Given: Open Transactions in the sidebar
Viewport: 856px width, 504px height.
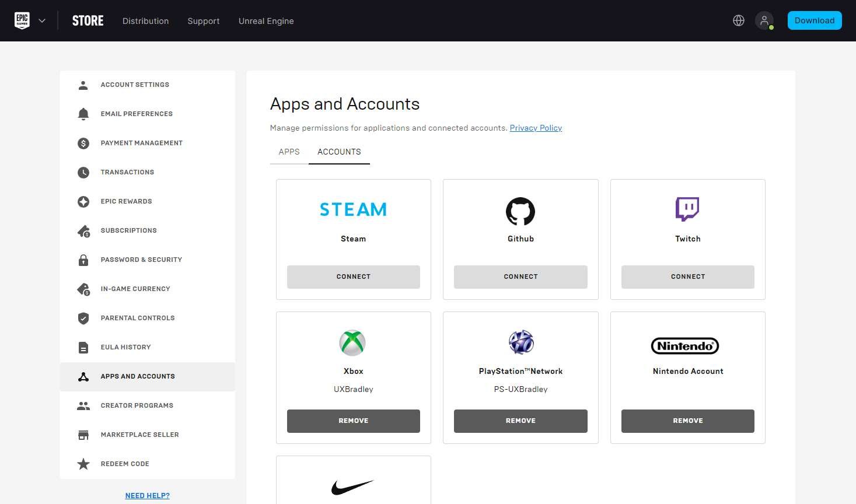Looking at the screenshot, I should coord(148,173).
